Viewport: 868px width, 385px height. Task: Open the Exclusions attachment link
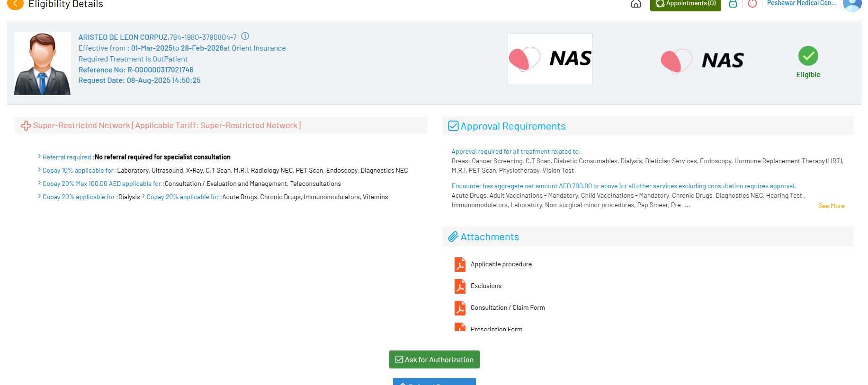pyautogui.click(x=486, y=286)
